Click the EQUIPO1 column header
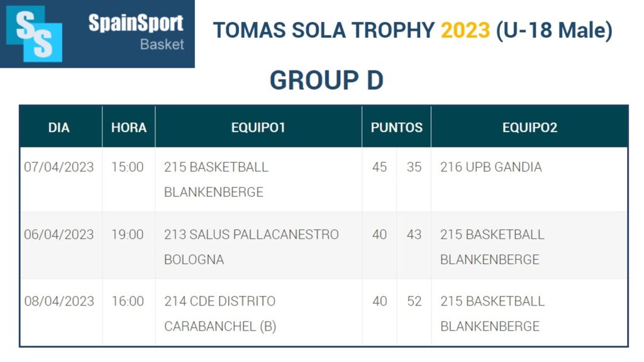644x362 pixels. (x=258, y=128)
